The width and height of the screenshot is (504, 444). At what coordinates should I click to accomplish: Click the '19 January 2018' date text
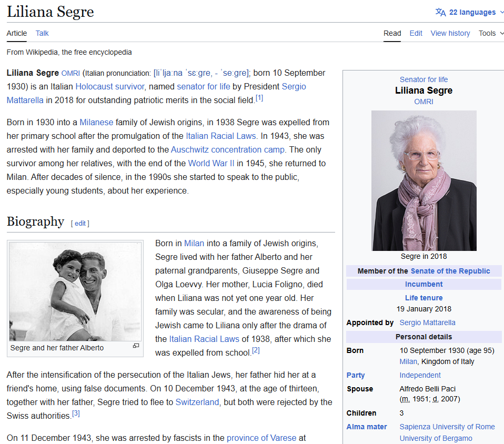click(x=424, y=309)
